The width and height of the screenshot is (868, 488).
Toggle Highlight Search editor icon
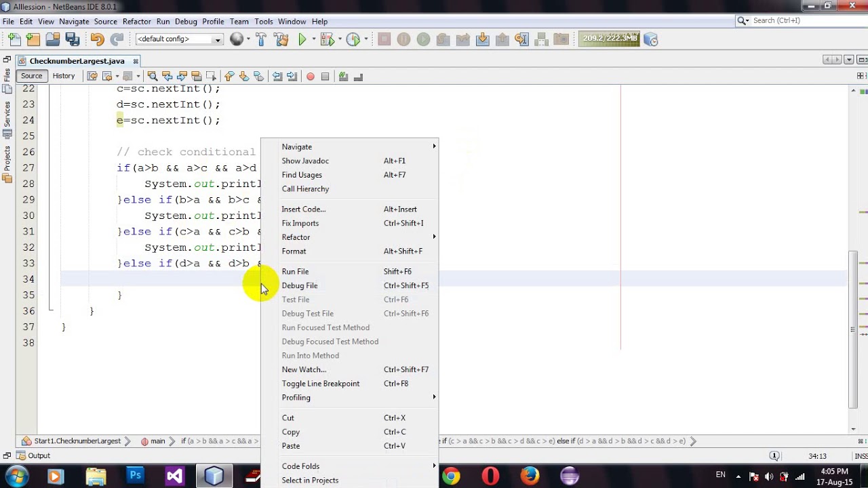pos(197,77)
